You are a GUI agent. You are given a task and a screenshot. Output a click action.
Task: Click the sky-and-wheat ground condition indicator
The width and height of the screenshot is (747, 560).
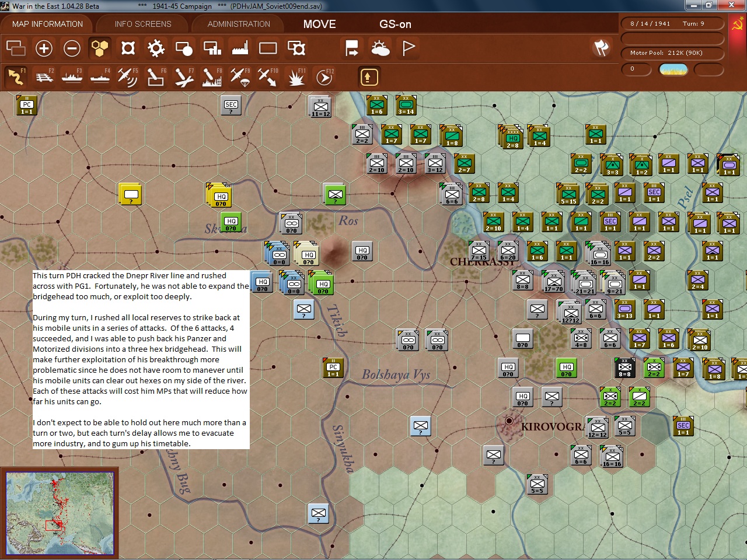pos(673,69)
